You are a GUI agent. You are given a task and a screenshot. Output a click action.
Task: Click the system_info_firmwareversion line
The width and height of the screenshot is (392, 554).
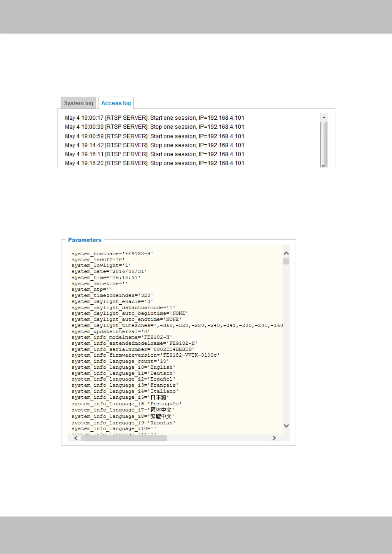pyautogui.click(x=145, y=355)
